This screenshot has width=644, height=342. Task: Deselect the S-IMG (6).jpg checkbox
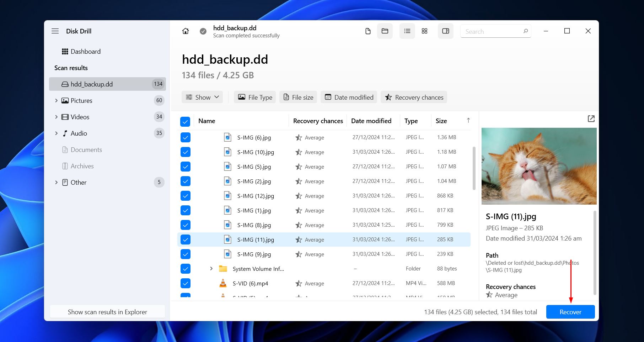[185, 137]
